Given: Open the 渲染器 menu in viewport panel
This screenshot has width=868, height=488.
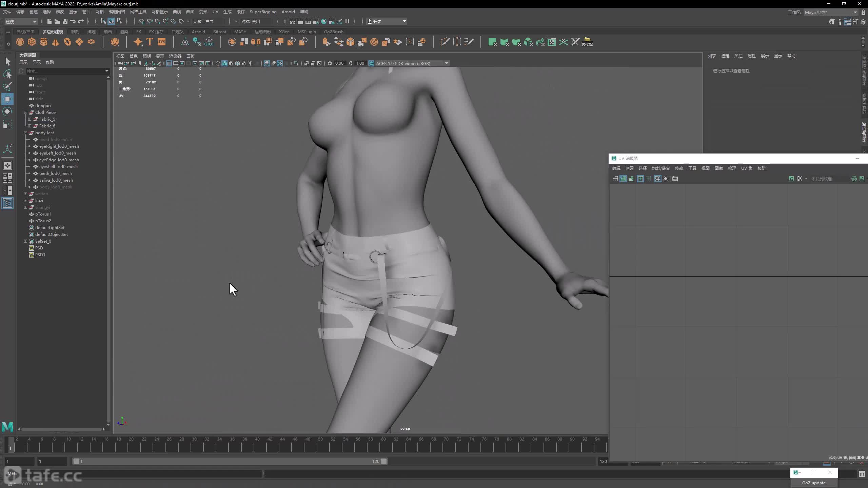Looking at the screenshot, I should 175,56.
